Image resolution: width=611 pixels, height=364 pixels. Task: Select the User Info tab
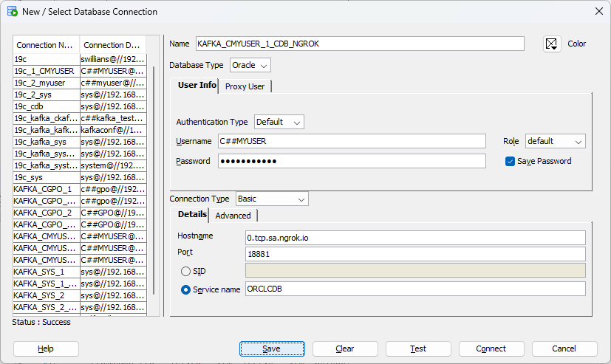pyautogui.click(x=197, y=86)
